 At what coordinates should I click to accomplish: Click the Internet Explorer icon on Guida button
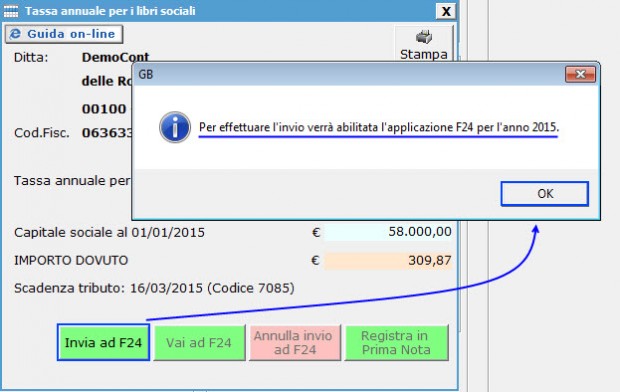tap(15, 34)
